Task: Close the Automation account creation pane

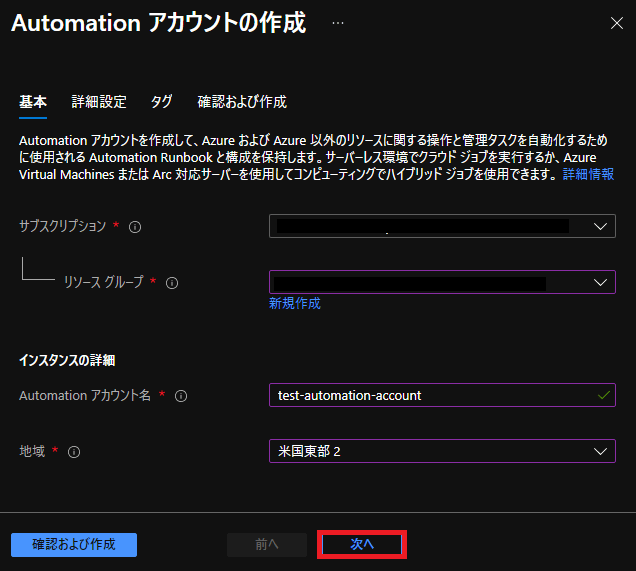Action: click(617, 23)
